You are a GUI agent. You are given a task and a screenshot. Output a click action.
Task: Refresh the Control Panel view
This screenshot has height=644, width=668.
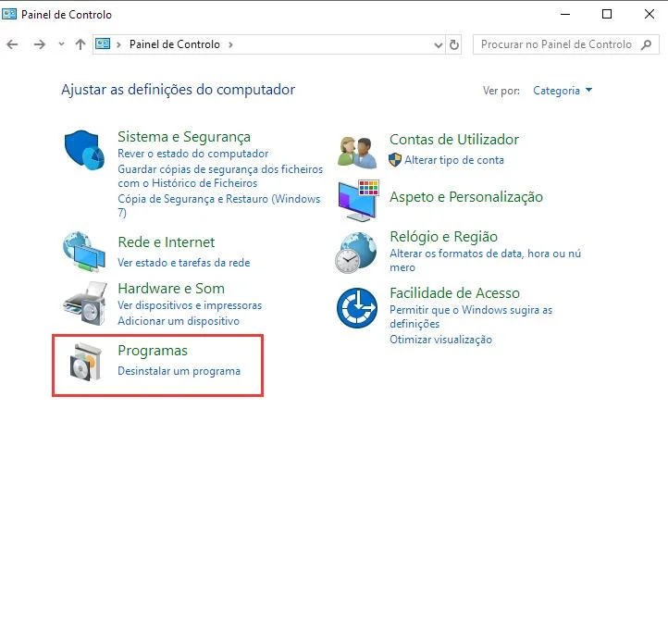(454, 44)
